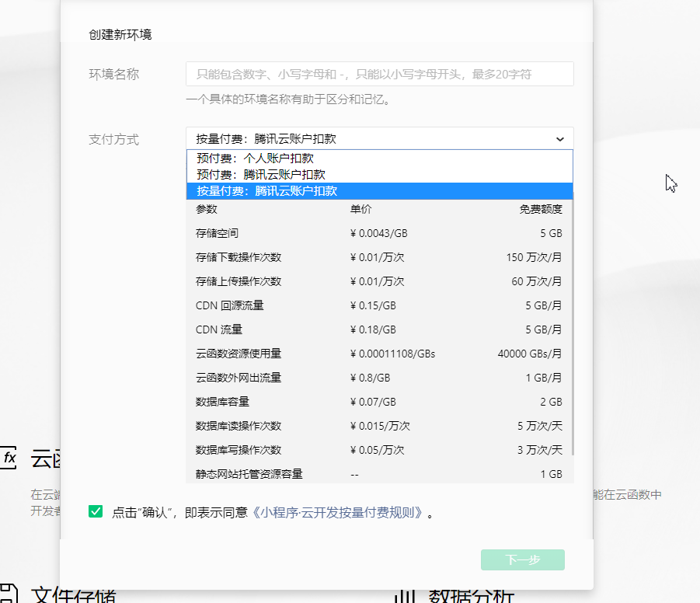The image size is (700, 603).
Task: Click the environment name hint text
Action: click(288, 99)
